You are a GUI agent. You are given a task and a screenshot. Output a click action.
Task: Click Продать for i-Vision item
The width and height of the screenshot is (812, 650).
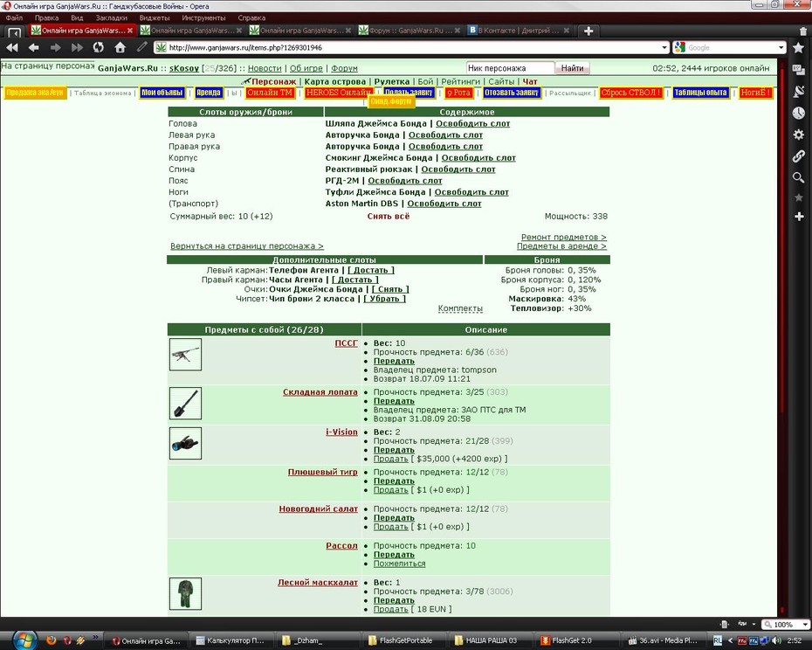(391, 459)
